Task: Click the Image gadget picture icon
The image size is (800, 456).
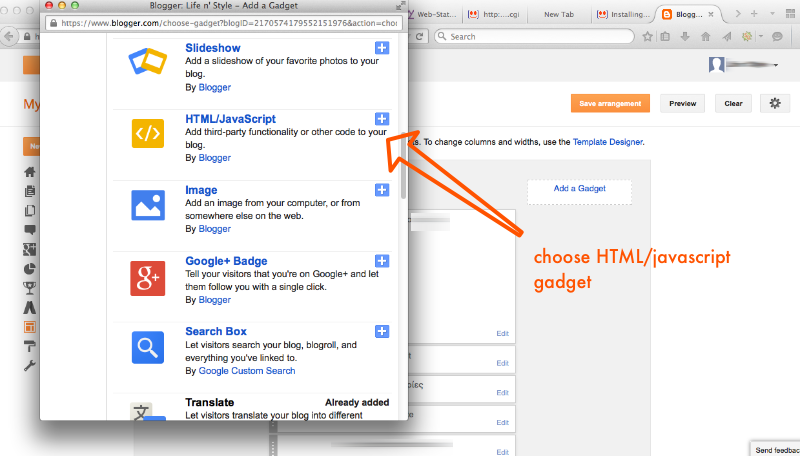Action: tap(148, 205)
